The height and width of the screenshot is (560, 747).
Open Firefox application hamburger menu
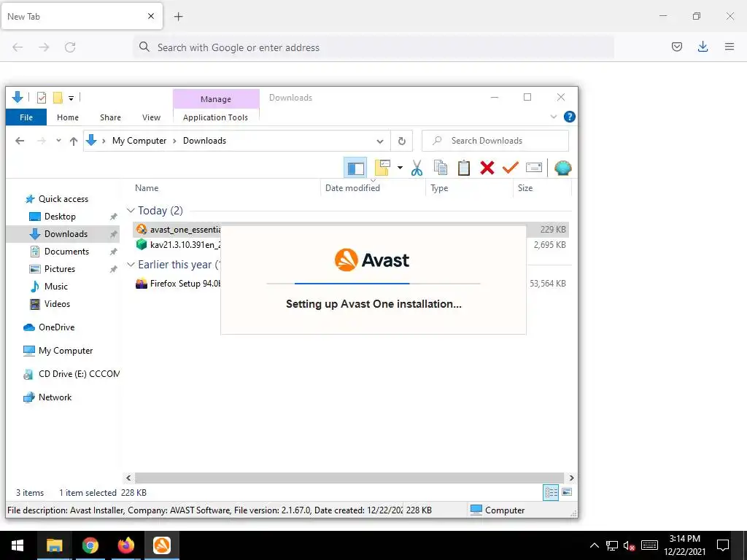click(x=729, y=47)
